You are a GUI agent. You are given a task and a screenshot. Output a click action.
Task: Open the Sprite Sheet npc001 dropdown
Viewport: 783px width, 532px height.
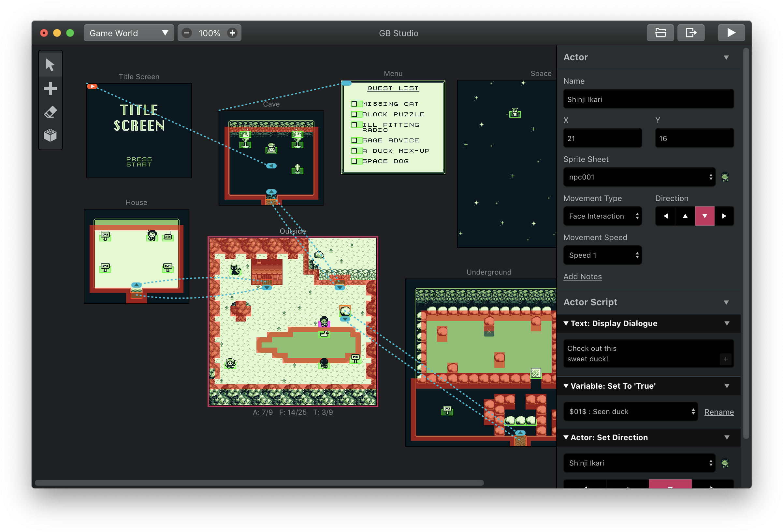click(639, 177)
